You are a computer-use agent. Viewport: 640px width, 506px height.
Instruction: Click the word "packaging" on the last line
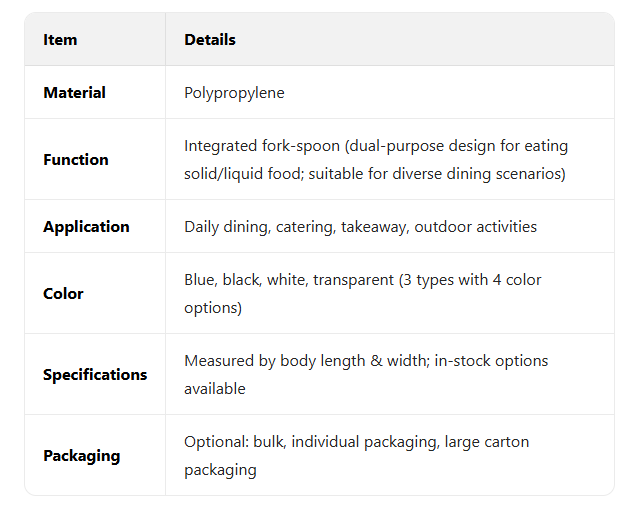[x=220, y=470]
